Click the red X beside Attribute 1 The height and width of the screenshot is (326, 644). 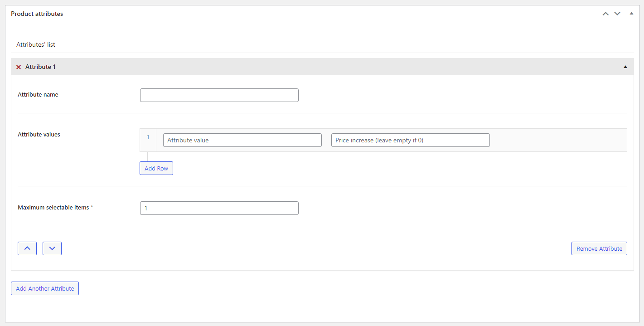click(x=19, y=67)
